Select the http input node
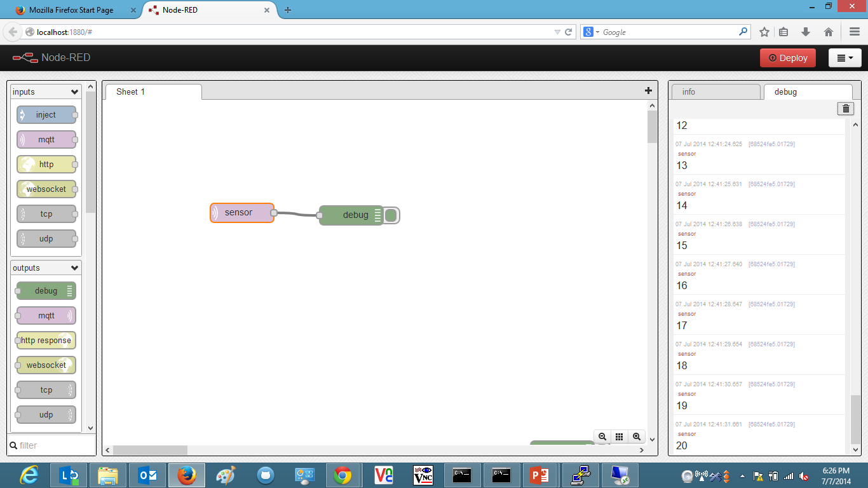The width and height of the screenshot is (868, 488). point(46,165)
